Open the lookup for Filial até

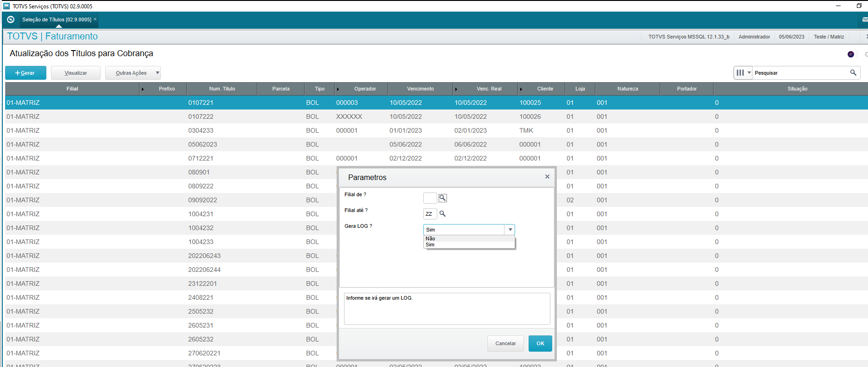(x=443, y=214)
